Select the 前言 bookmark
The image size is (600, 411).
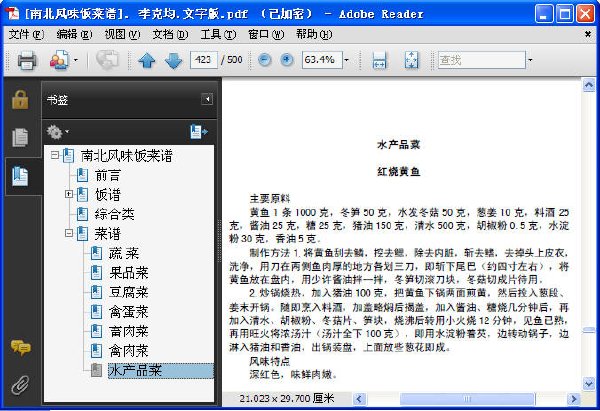(108, 175)
